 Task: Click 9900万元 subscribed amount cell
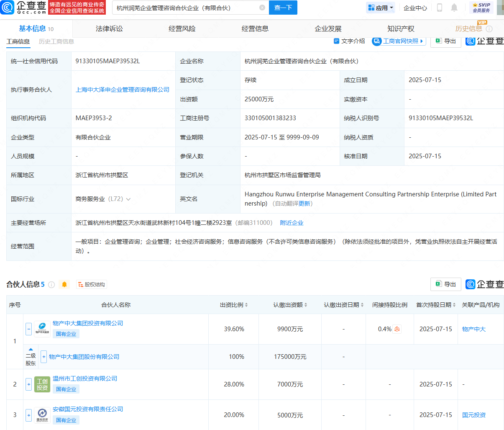[x=290, y=329]
